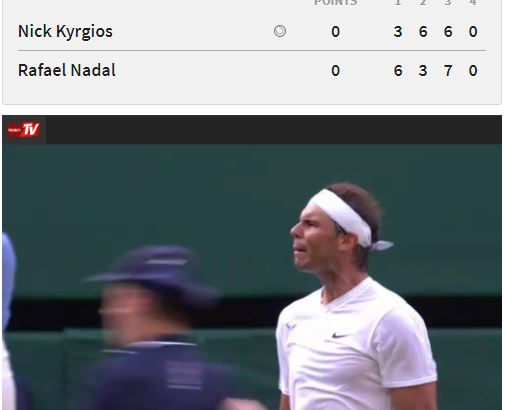Screen dimensions: 505x410
Task: Click Kyrgios's fourth set score of 0
Action: coord(473,32)
